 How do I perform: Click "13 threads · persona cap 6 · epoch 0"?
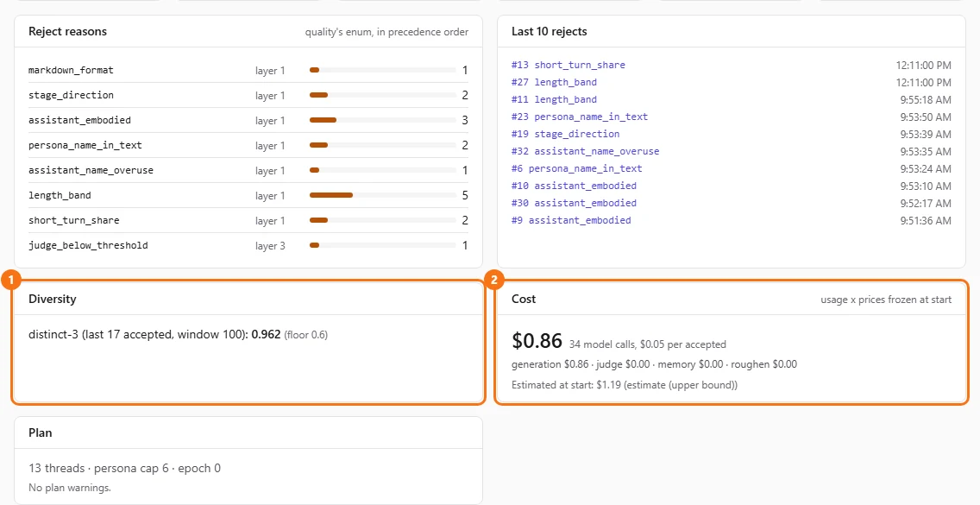pos(125,468)
